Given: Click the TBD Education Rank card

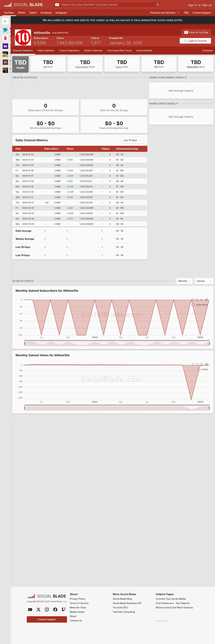Looking at the screenshot, I should coord(196,64).
